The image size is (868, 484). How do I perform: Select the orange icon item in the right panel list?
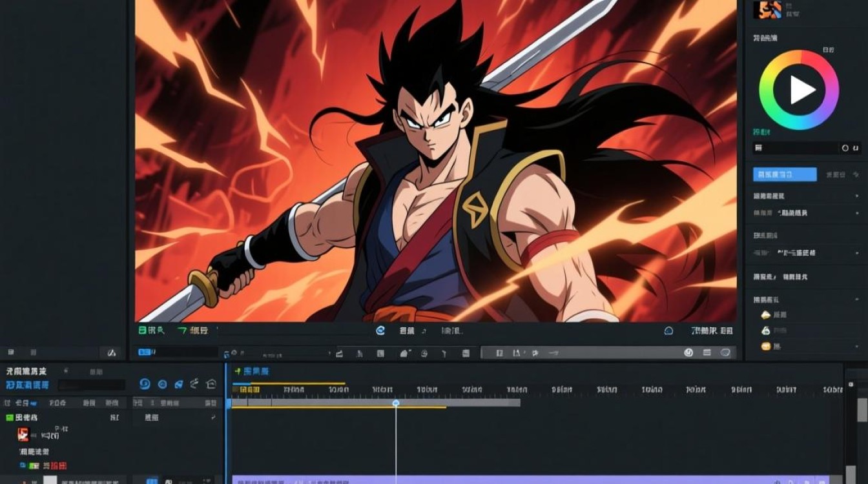[766, 347]
